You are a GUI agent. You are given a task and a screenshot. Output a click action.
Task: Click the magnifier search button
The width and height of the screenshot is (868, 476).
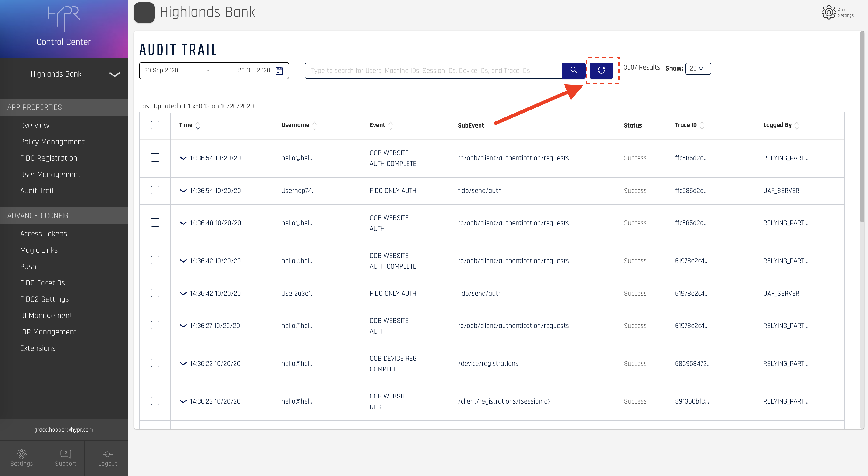tap(574, 70)
